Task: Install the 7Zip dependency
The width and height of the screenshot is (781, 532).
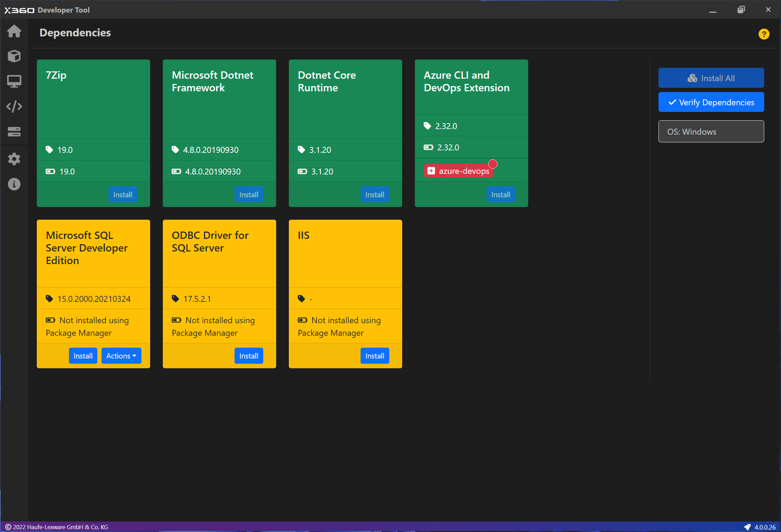Action: (123, 194)
